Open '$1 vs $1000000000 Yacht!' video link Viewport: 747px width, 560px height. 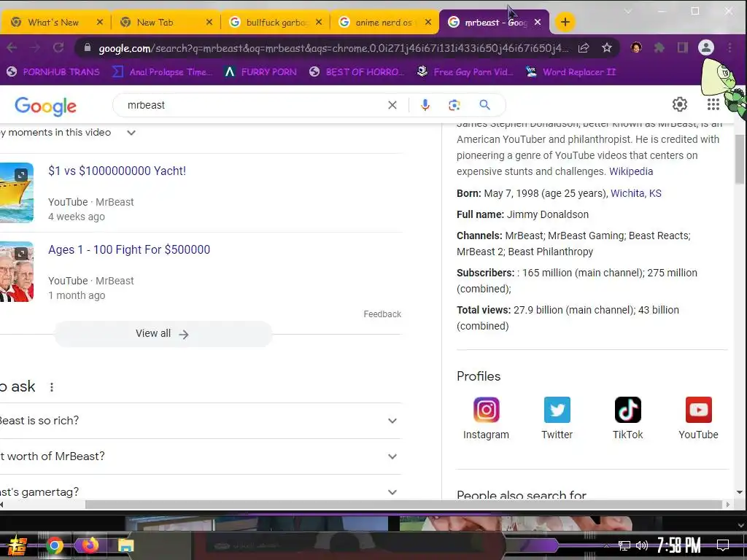pos(117,171)
